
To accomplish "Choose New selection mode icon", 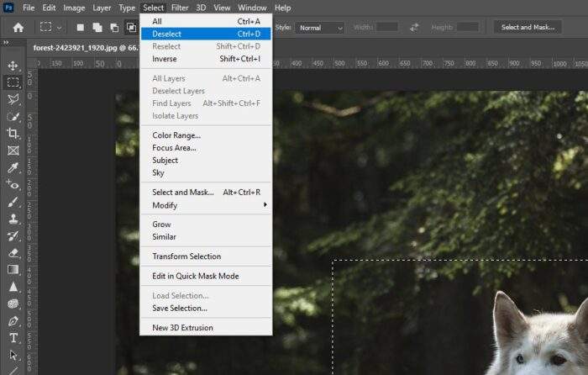I will pos(81,28).
